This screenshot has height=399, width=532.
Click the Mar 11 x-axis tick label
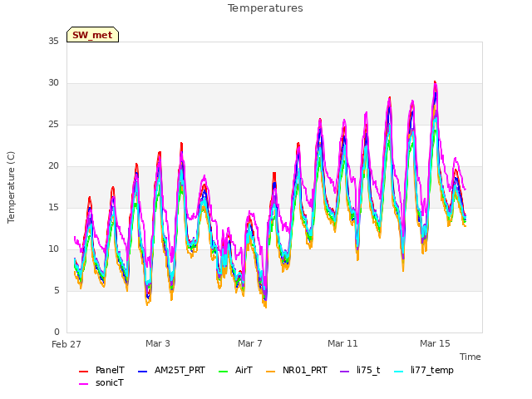[x=342, y=343]
